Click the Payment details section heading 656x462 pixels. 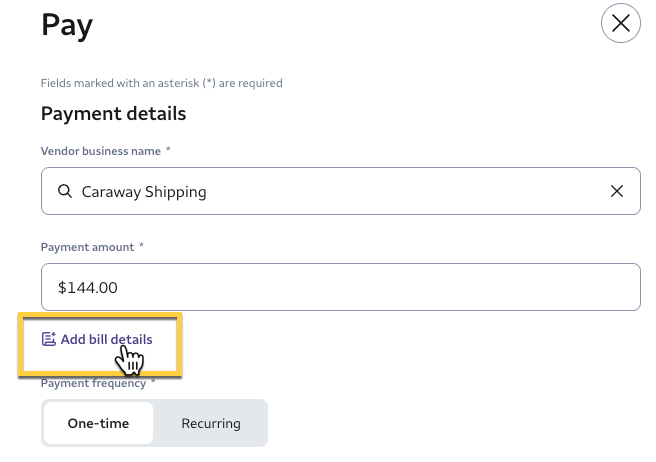tap(113, 113)
